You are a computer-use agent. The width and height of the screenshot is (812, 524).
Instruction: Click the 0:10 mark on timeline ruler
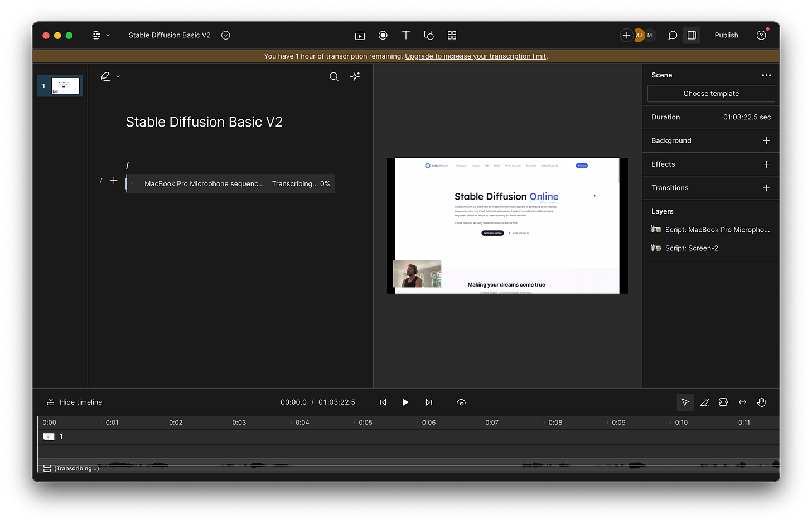coord(681,423)
